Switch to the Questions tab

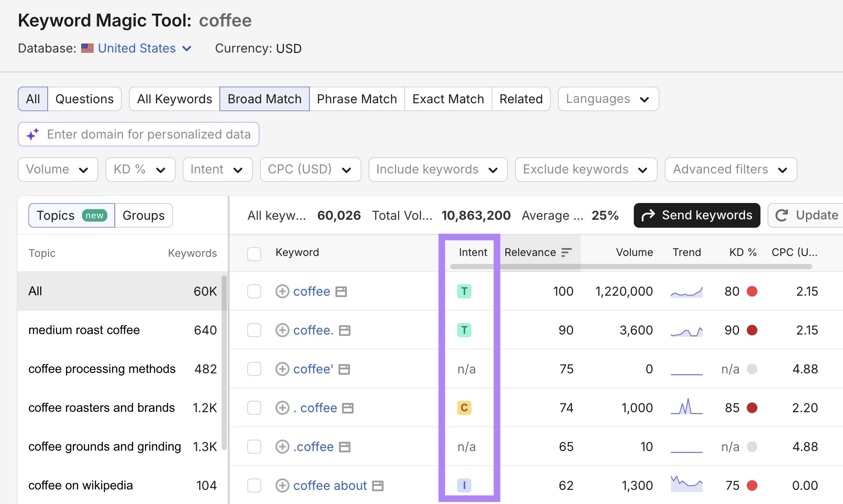(85, 99)
